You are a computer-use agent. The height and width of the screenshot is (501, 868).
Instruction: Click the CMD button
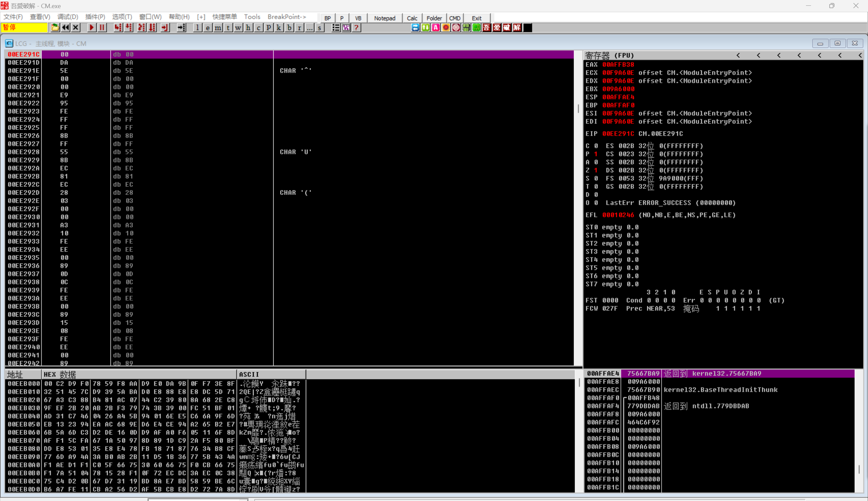pos(454,18)
